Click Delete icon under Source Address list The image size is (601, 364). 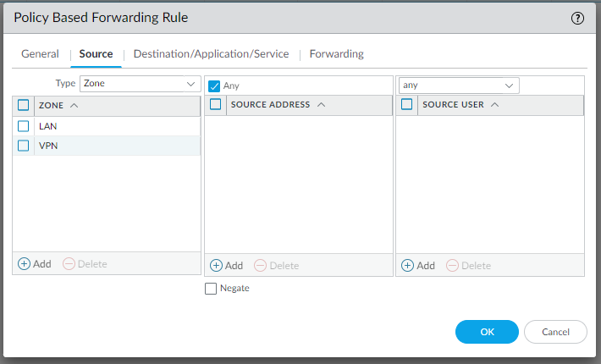pos(260,266)
